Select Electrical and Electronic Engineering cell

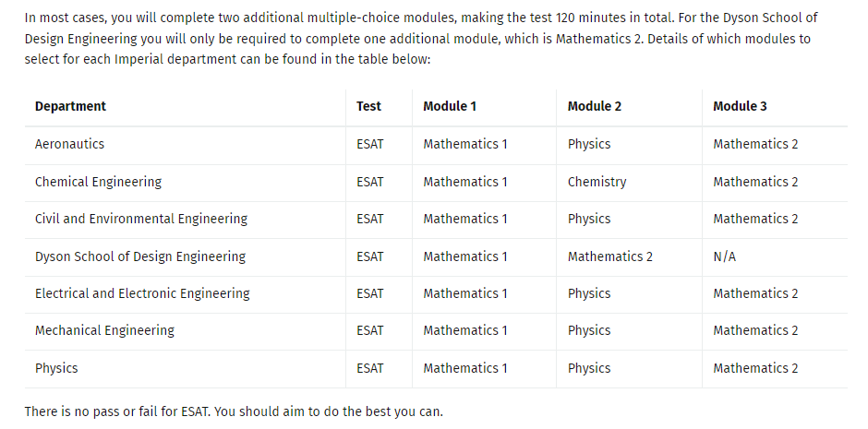142,293
